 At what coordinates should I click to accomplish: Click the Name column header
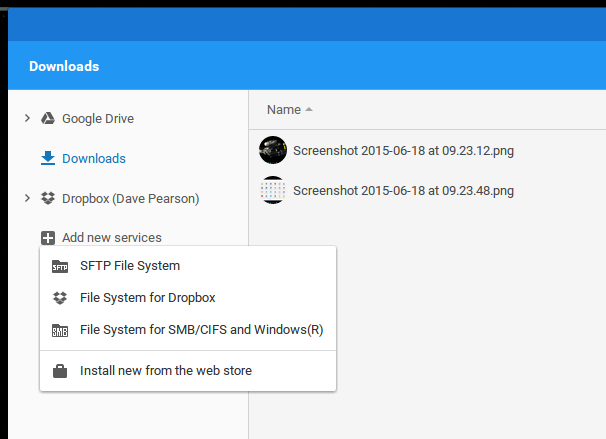[284, 110]
